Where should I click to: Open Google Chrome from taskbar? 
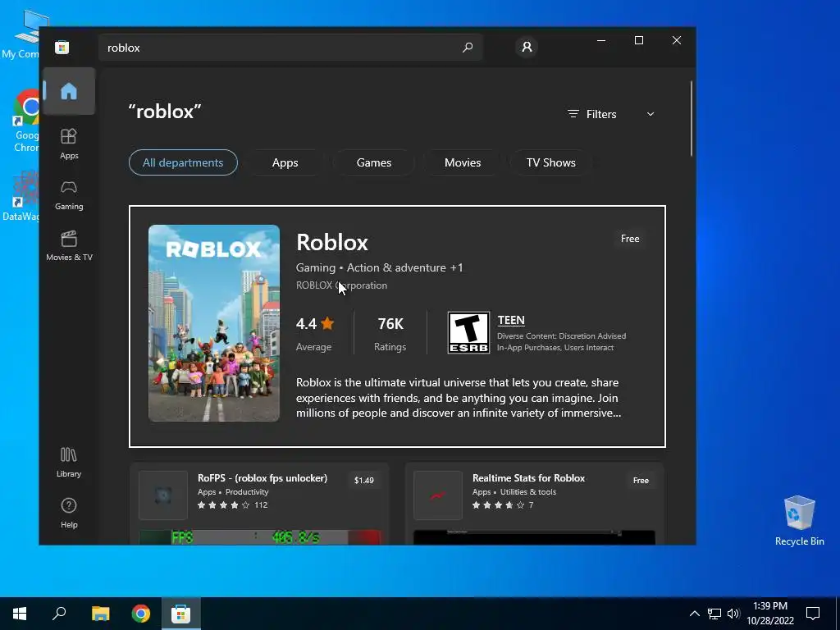141,614
